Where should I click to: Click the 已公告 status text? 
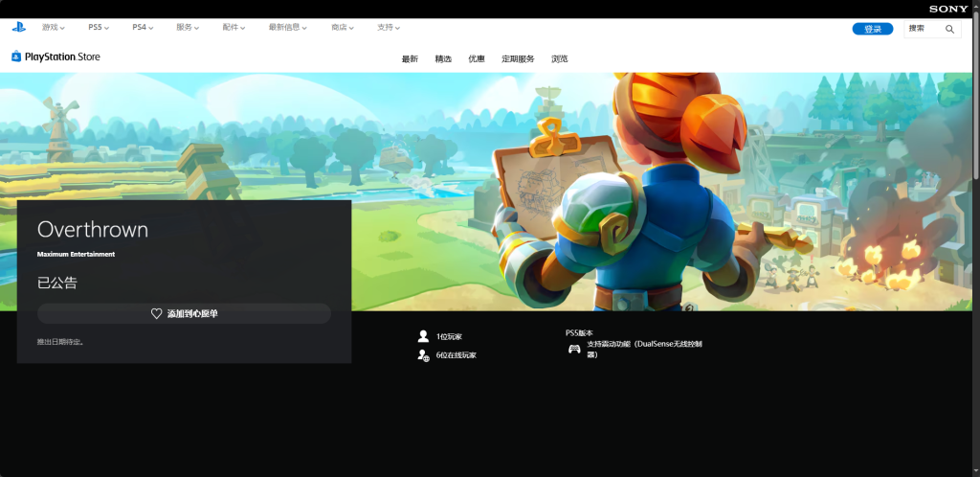tap(56, 283)
